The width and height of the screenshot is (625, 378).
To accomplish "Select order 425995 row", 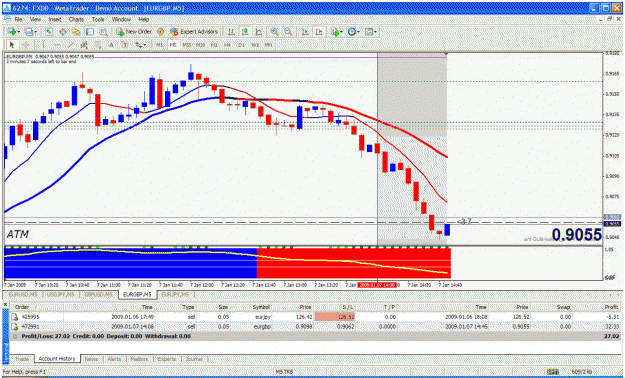I will click(316, 317).
